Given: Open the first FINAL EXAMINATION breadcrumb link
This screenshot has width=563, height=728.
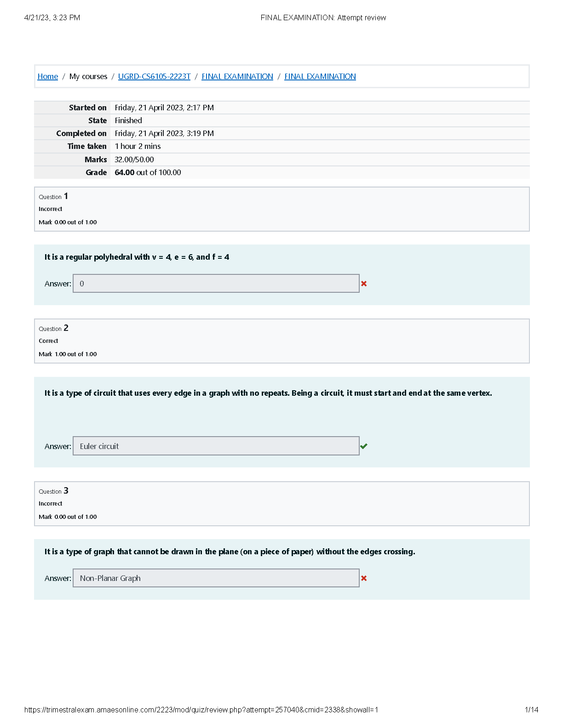Looking at the screenshot, I should click(x=237, y=76).
